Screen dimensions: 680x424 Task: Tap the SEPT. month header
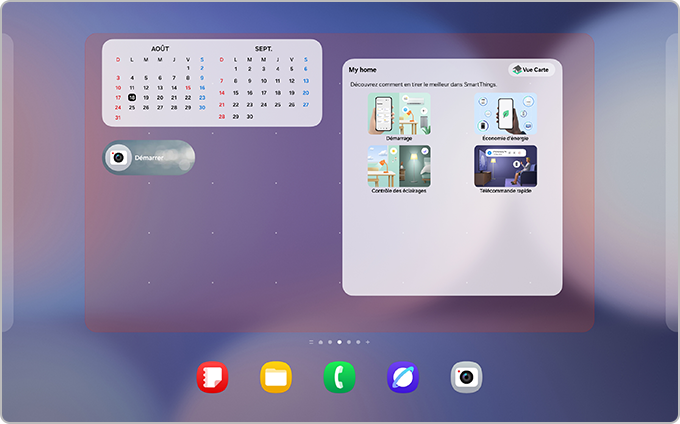(263, 48)
